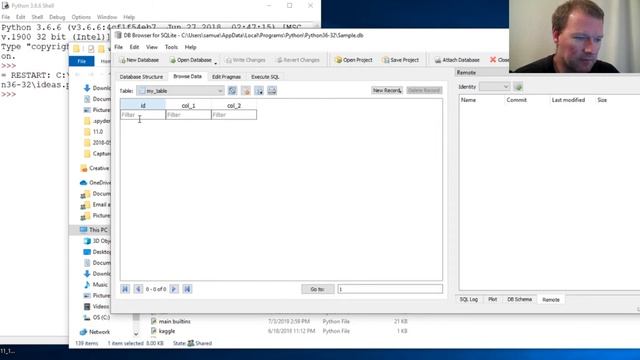Open DB Browser Help menu
This screenshot has width=640, height=360.
[190, 47]
